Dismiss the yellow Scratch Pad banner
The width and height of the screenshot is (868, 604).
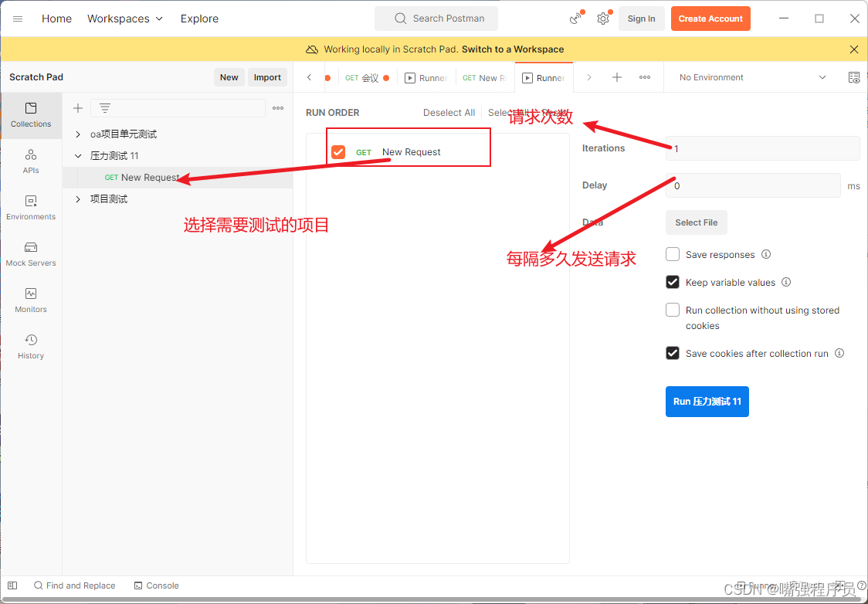pos(854,49)
